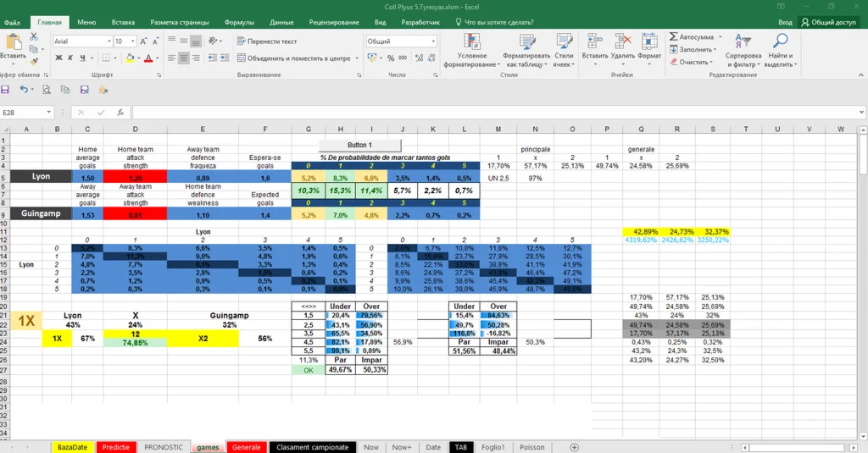
Task: Switch to the Формулы ribbon tab
Action: 239,23
